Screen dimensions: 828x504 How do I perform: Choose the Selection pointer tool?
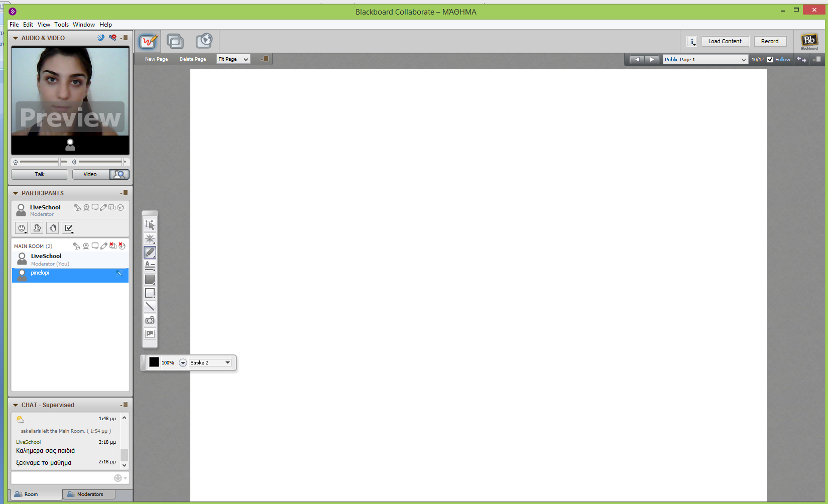(x=150, y=225)
